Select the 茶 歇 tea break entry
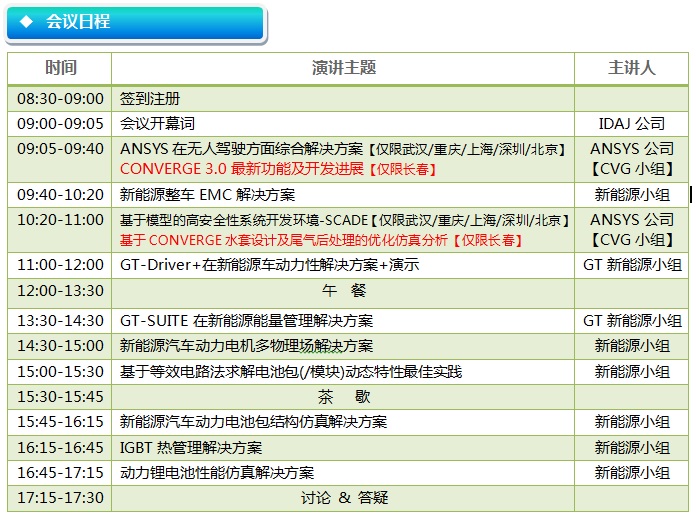Viewport: 696px width, 515px height. pyautogui.click(x=344, y=396)
